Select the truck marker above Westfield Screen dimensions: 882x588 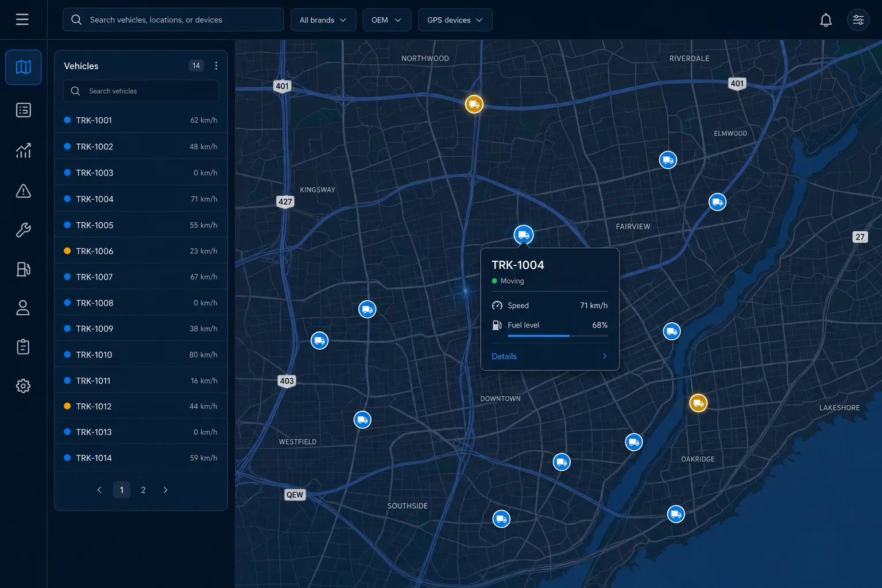(x=362, y=420)
